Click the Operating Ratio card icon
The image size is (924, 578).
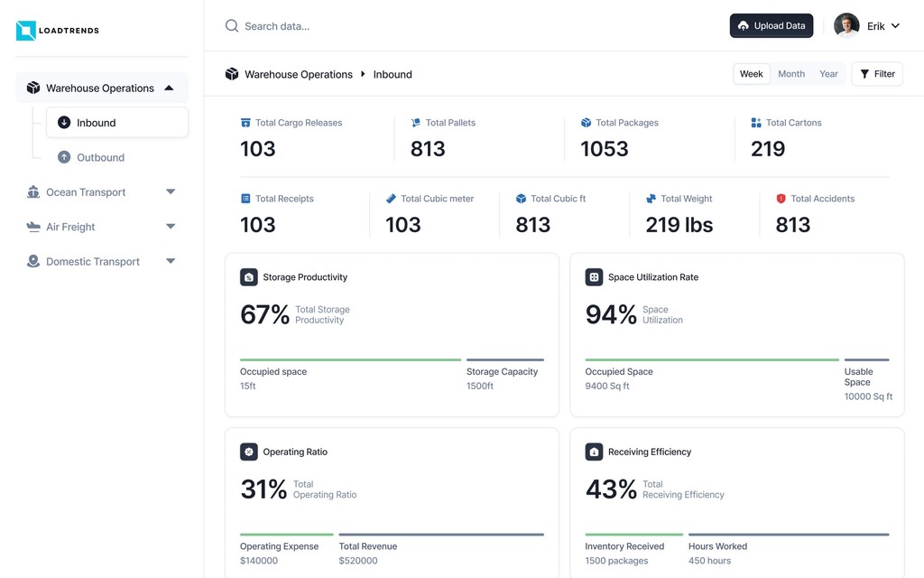point(249,452)
